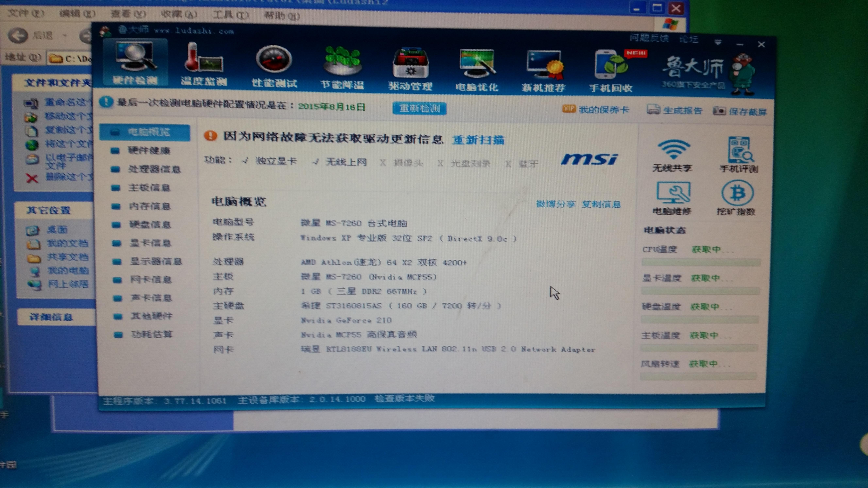Open the 手机评测 phone review icon
Image resolution: width=868 pixels, height=488 pixels.
739,155
